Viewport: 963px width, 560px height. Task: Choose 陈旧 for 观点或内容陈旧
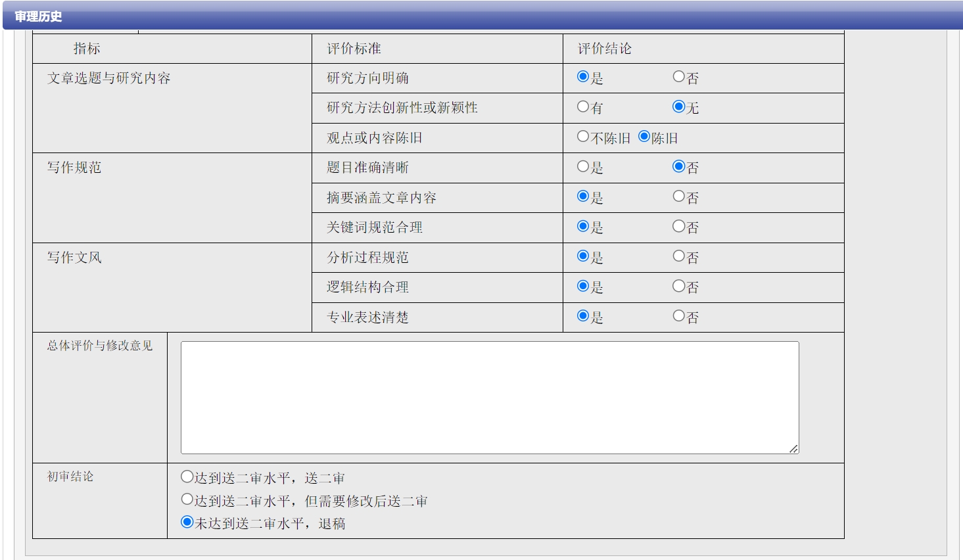(x=644, y=137)
